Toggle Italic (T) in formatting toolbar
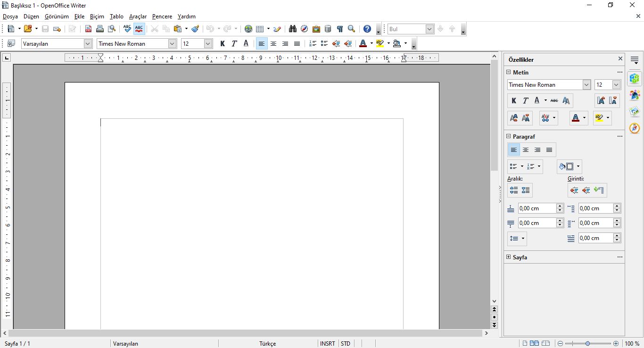 coord(234,43)
